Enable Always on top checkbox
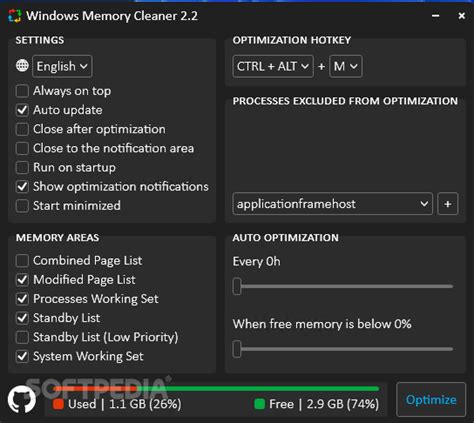Image resolution: width=474 pixels, height=423 pixels. click(22, 91)
